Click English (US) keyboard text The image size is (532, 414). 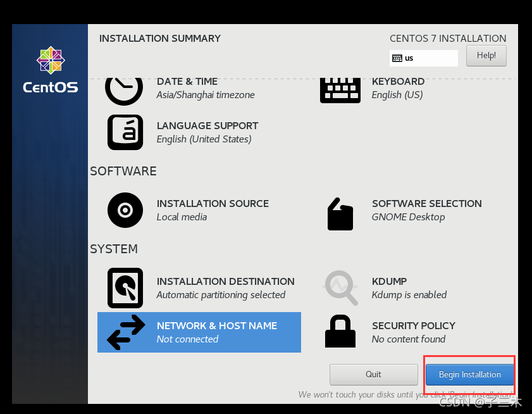[x=397, y=95]
